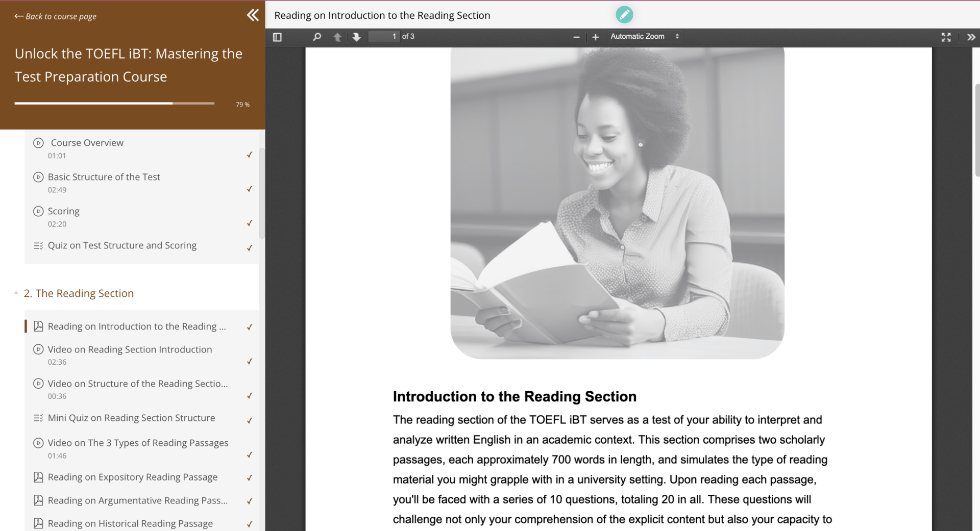Click the green pencil edit icon
Screen dimensions: 980x531
(x=624, y=15)
